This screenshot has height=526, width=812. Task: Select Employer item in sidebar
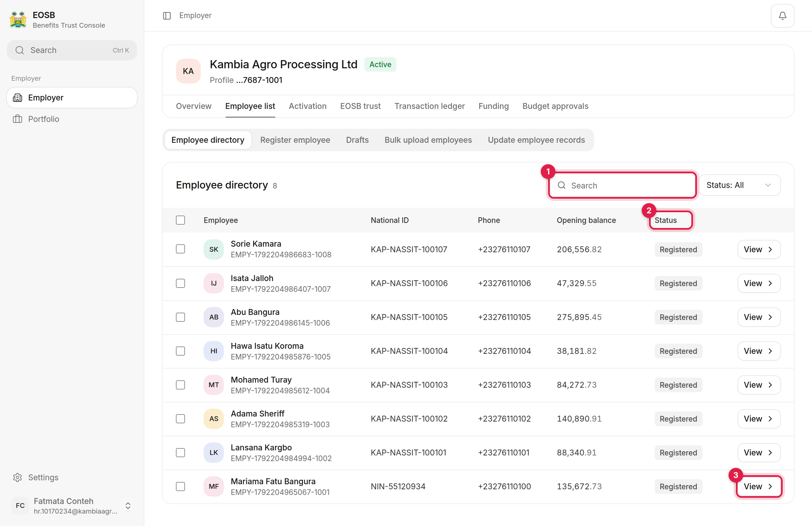[72, 98]
